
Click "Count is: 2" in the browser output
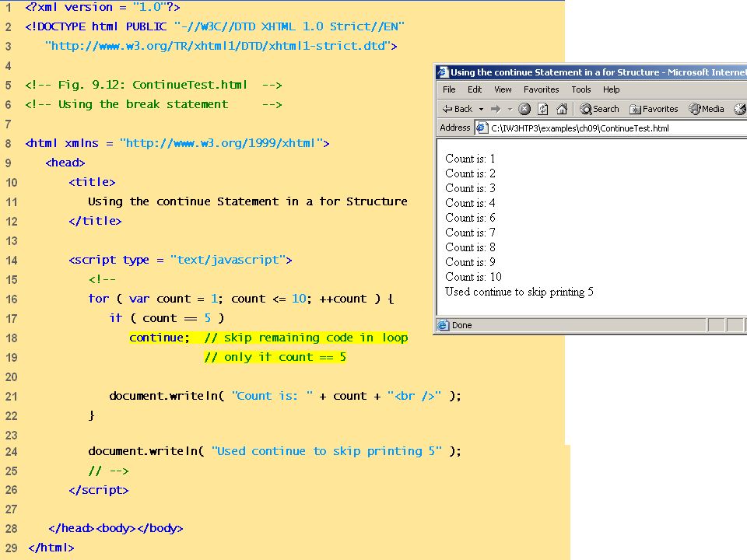point(470,173)
